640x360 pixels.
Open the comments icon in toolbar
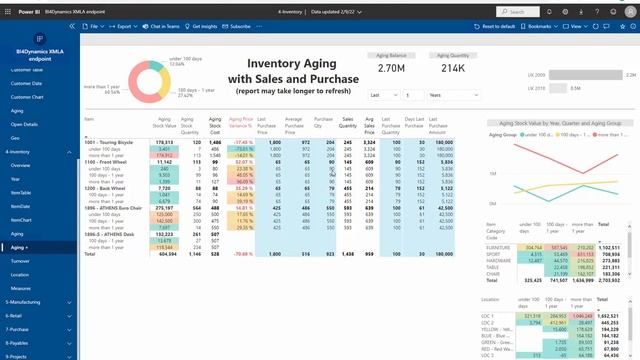click(x=607, y=26)
